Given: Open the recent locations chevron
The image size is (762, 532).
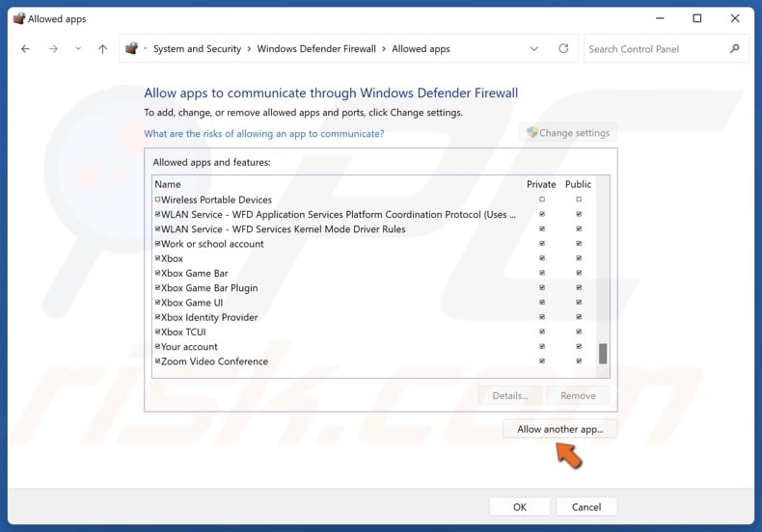Looking at the screenshot, I should 78,48.
